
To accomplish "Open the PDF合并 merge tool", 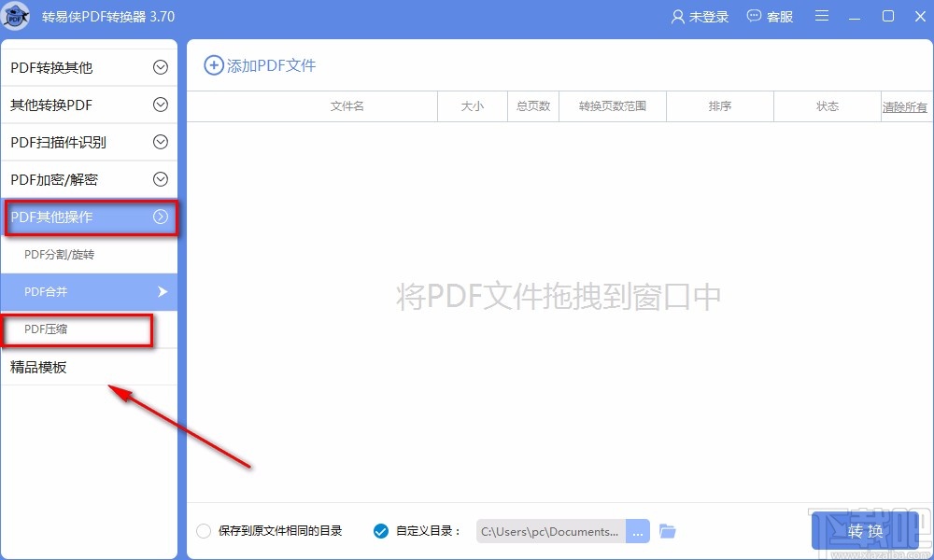I will point(47,291).
